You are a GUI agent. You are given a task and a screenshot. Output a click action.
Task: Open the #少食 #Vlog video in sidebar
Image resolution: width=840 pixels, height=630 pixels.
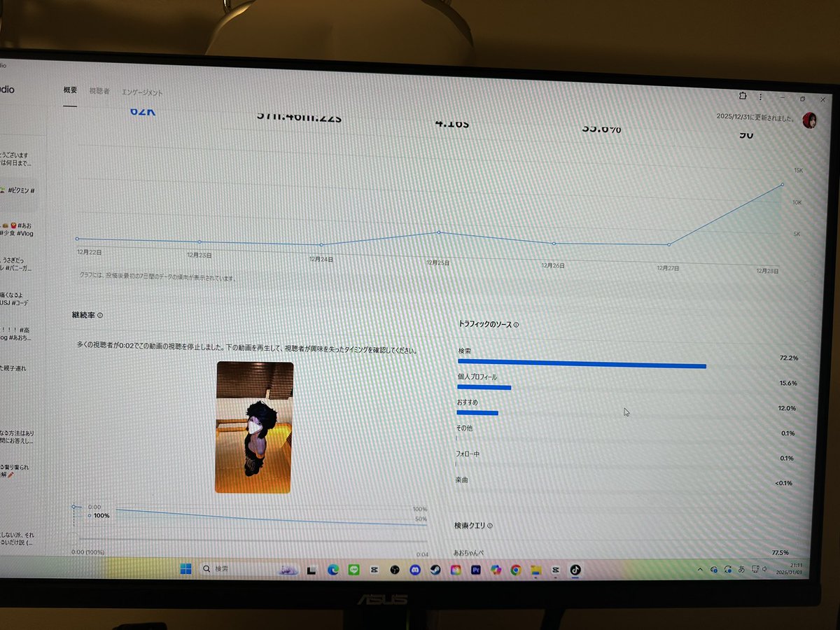click(x=17, y=230)
